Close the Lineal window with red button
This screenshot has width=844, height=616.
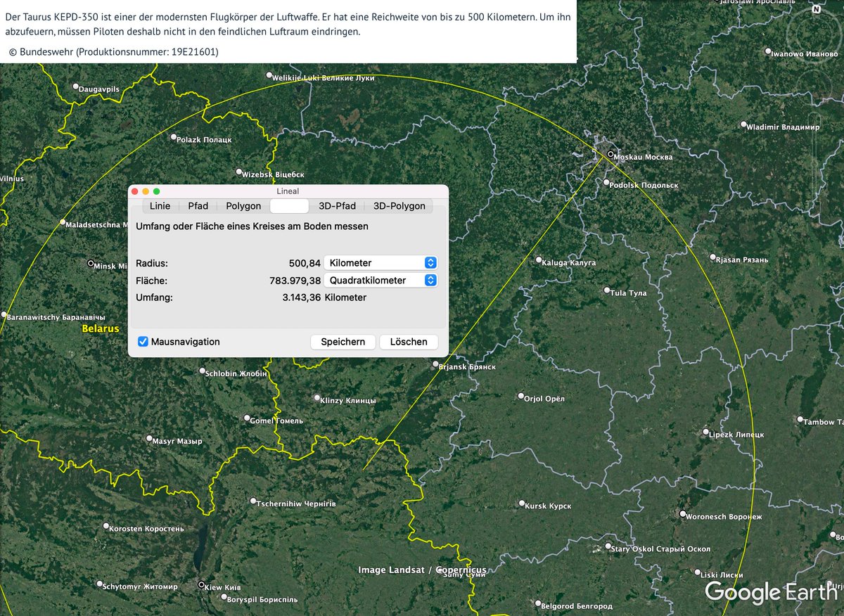click(135, 191)
